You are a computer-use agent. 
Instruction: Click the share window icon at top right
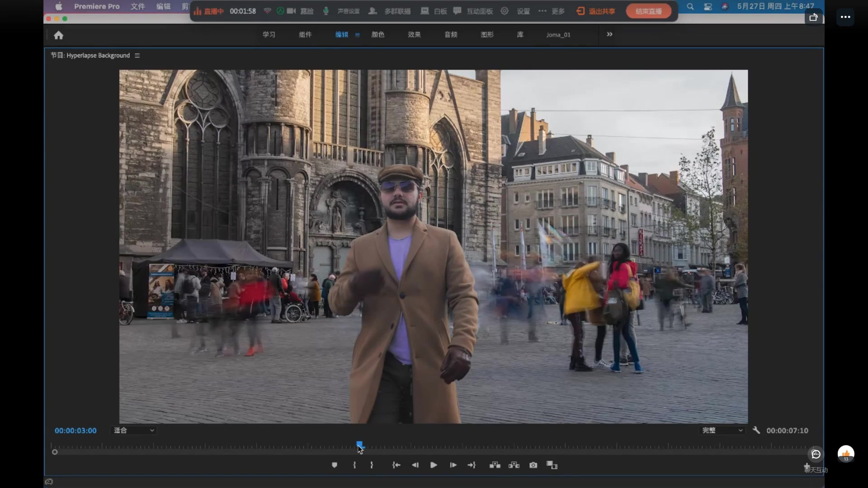tap(813, 17)
